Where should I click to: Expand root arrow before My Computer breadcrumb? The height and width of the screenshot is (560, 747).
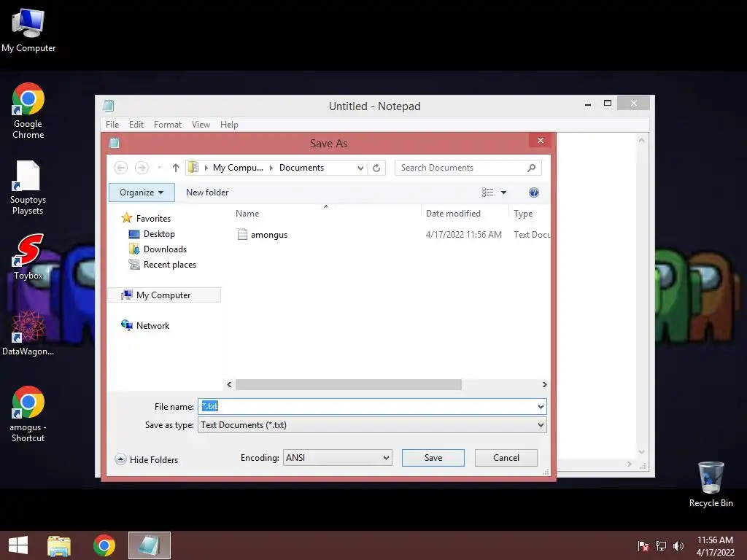click(206, 168)
